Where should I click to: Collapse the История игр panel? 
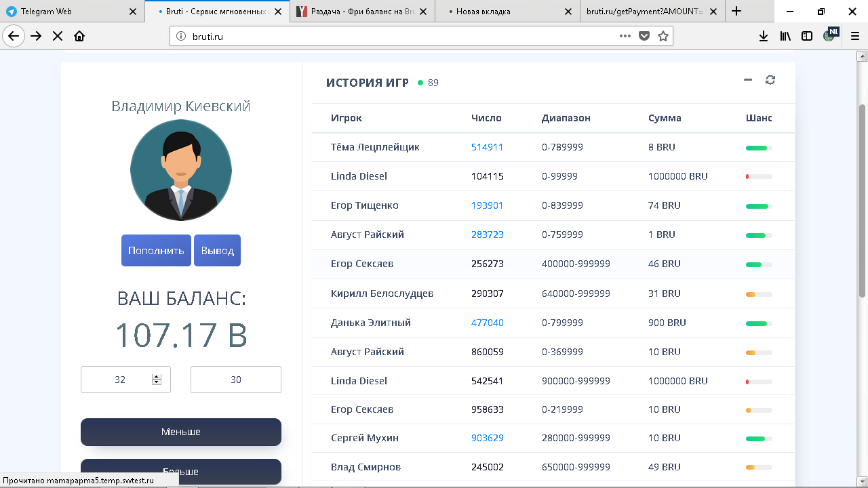748,80
